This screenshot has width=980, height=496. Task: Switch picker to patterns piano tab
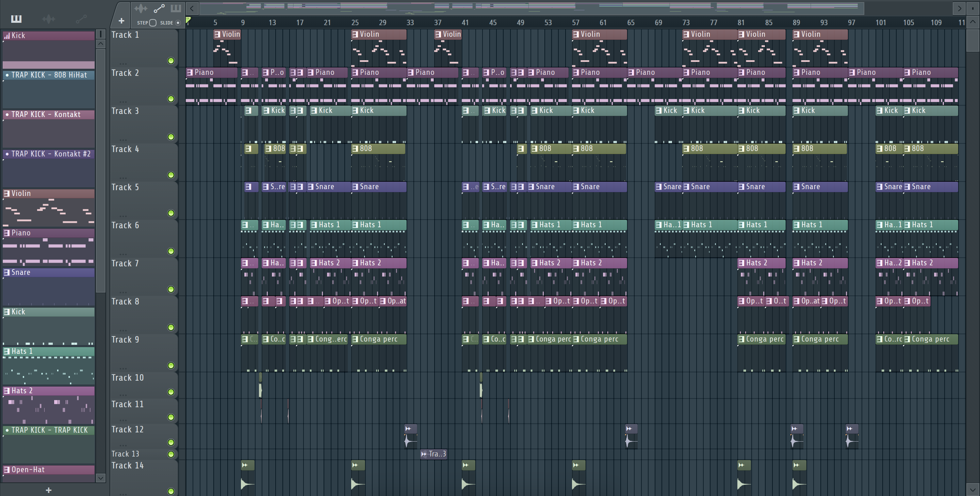point(16,19)
